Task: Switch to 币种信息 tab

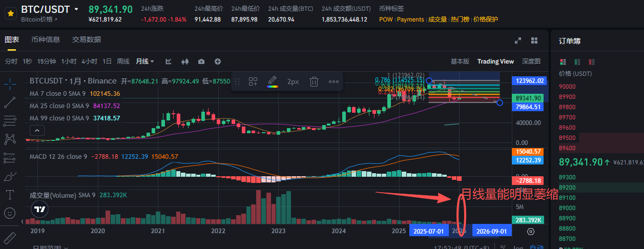Action: (x=46, y=39)
